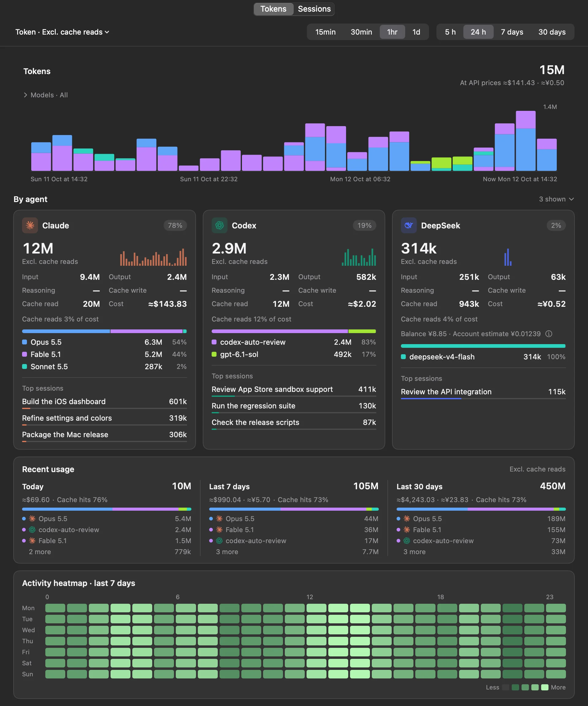The height and width of the screenshot is (706, 588).
Task: Click the DeepSeek whale logo icon
Action: click(409, 225)
